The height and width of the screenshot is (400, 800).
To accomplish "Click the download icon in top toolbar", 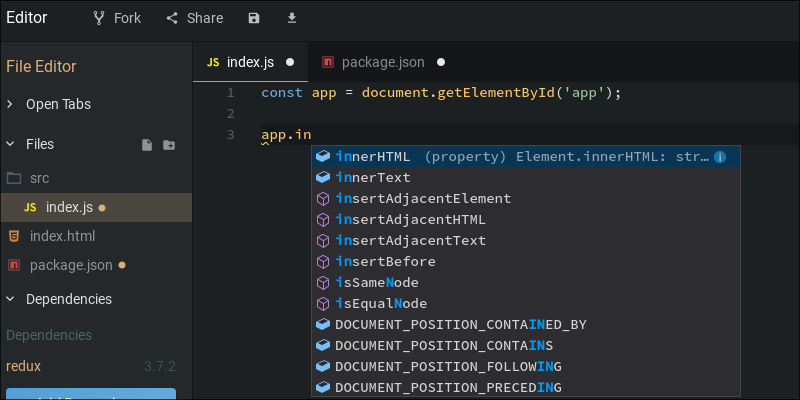I will coord(291,18).
